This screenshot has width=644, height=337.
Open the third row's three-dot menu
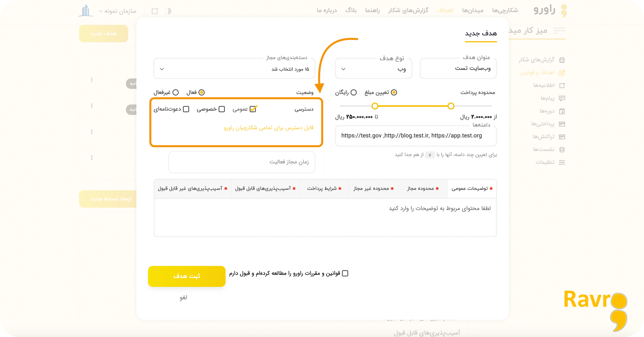coord(92,132)
